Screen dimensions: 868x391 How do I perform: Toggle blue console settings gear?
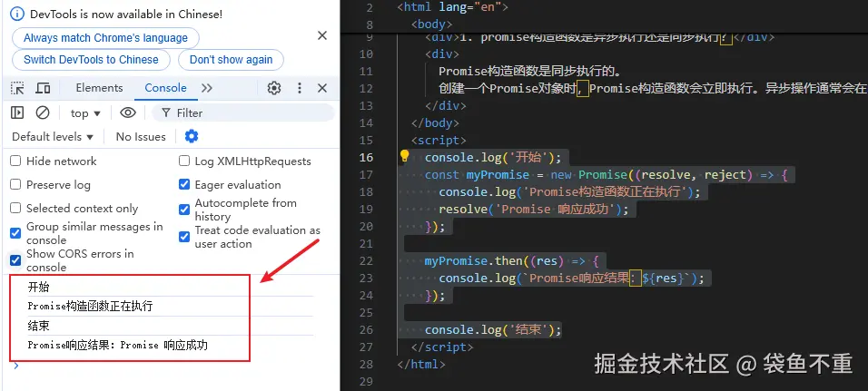(x=192, y=136)
